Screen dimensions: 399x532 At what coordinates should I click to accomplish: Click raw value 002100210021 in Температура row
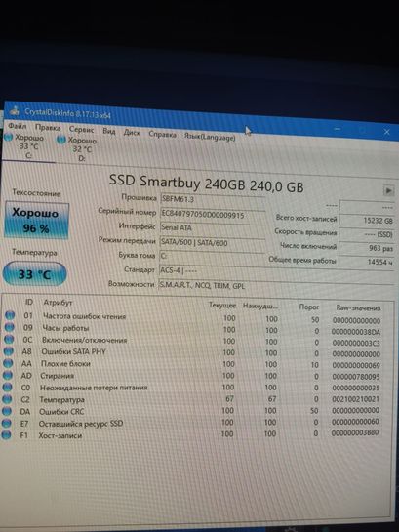[356, 399]
